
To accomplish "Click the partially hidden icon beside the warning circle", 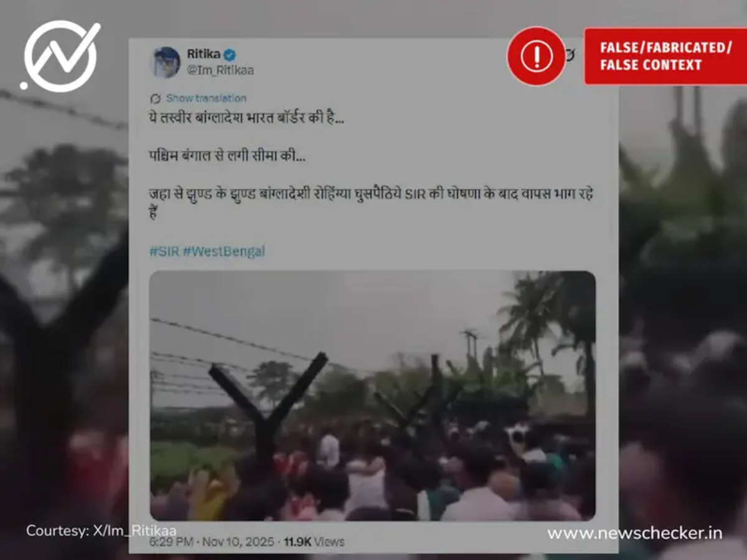I will pos(570,55).
